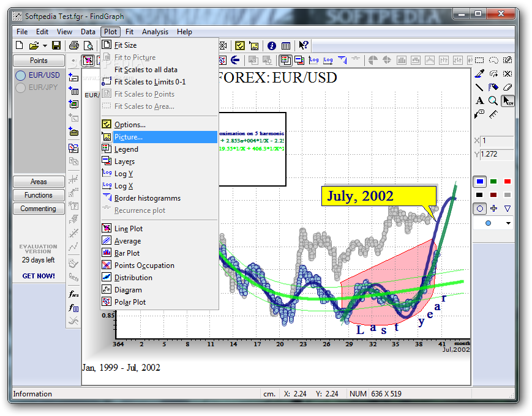The height and width of the screenshot is (416, 532).
Task: Click the GET NOW! link
Action: 39,276
